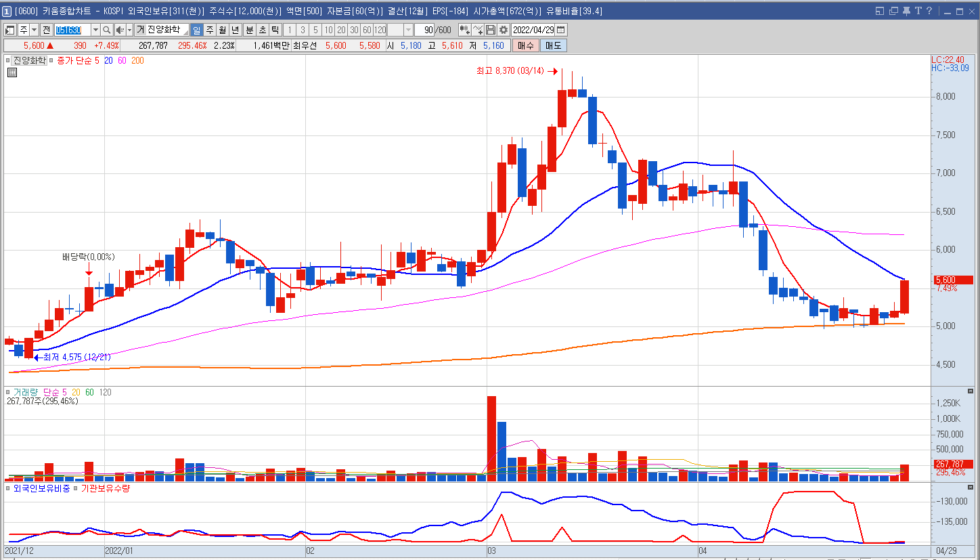This screenshot has height=560, width=980.
Task: Click the 배당락(0.00%) marker label
Action: pos(89,257)
